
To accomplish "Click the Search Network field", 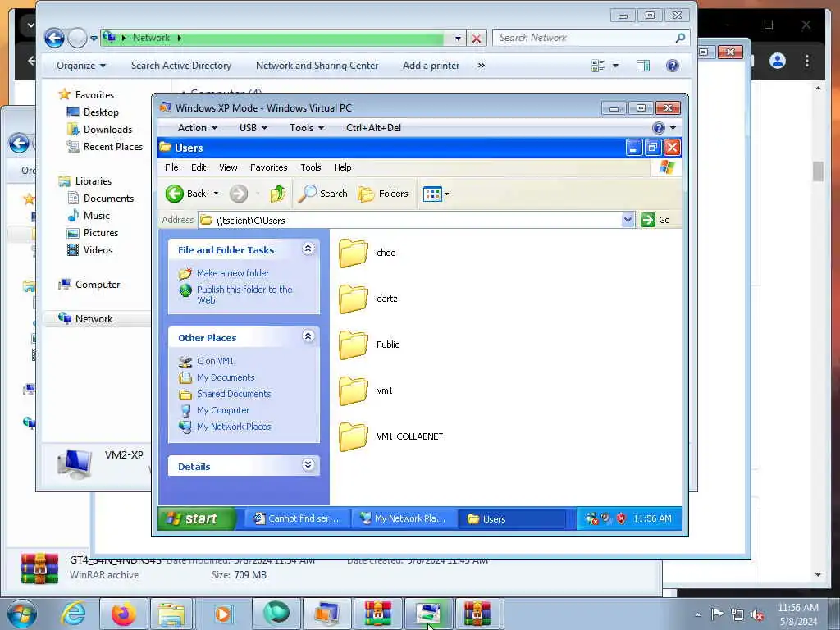I will pos(585,38).
